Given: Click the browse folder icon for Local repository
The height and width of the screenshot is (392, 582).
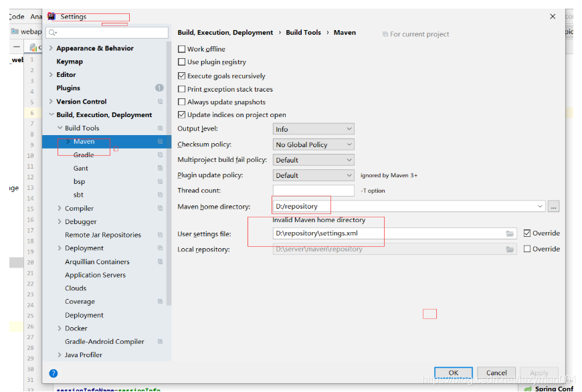Looking at the screenshot, I should pyautogui.click(x=510, y=249).
